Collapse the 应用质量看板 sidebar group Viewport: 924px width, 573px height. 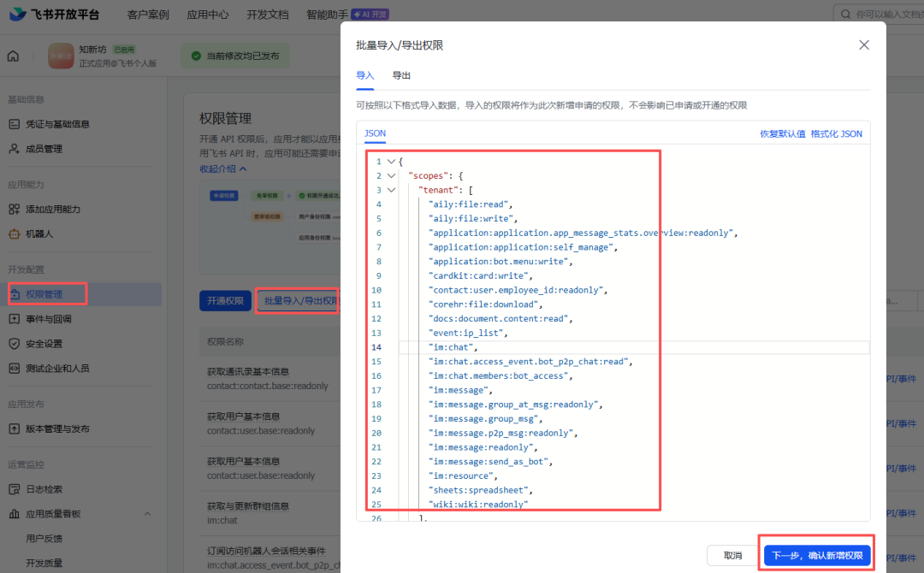tap(147, 514)
